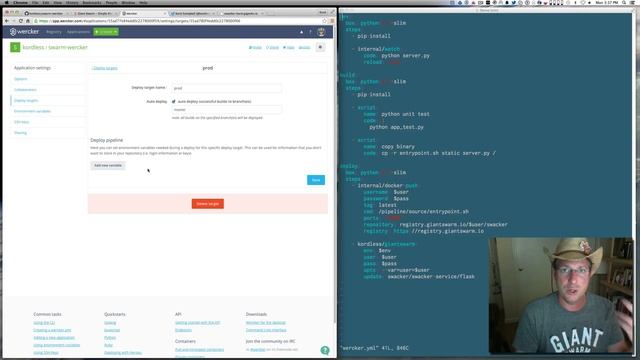Click the webcam video overlay
The height and width of the screenshot is (360, 640).
pos(561,295)
